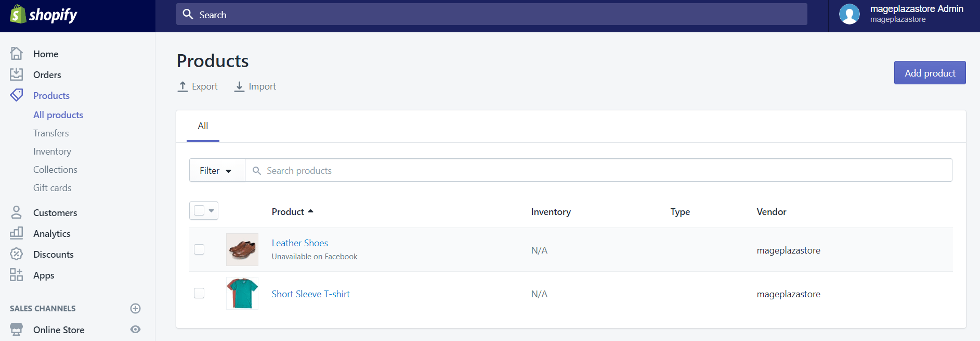Open Orders in the sidebar
The height and width of the screenshot is (341, 980).
pos(47,74)
